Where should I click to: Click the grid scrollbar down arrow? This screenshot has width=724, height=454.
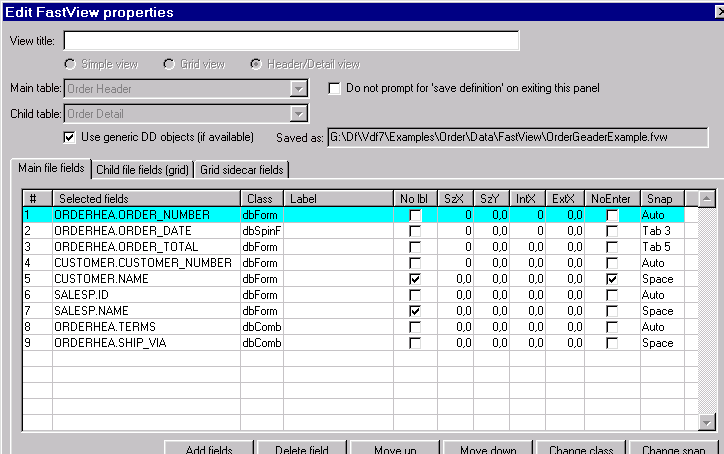[706, 422]
